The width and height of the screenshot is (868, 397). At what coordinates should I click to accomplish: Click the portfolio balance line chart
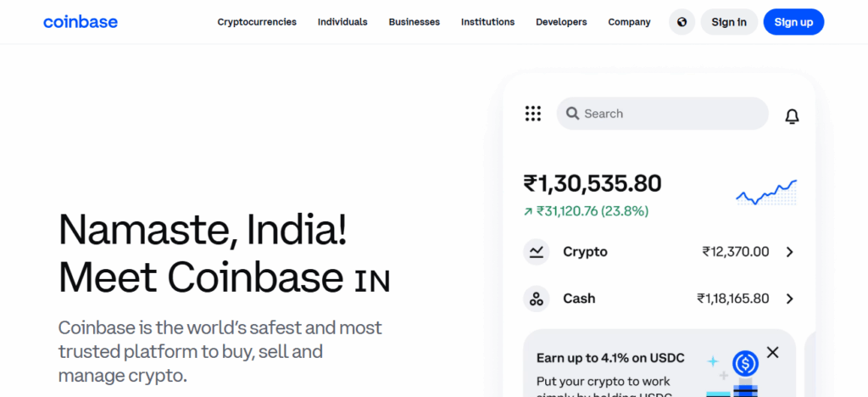766,193
